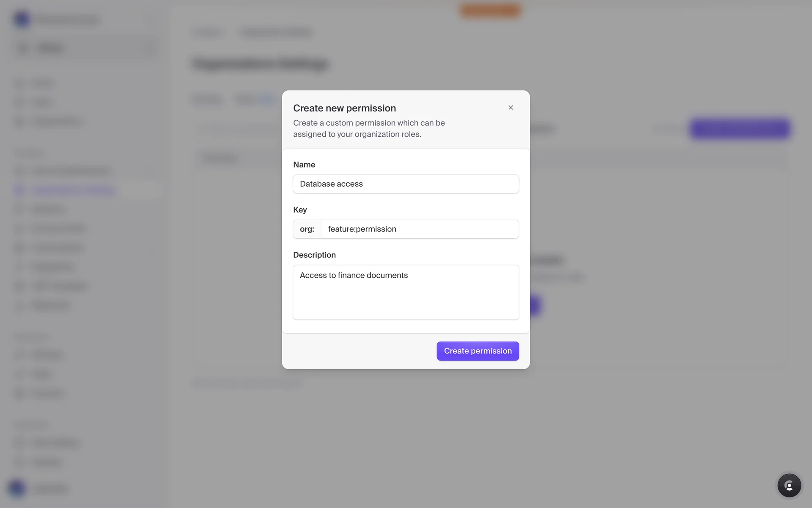812x508 pixels.
Task: Click the Key field showing feature:permission
Action: tap(420, 229)
